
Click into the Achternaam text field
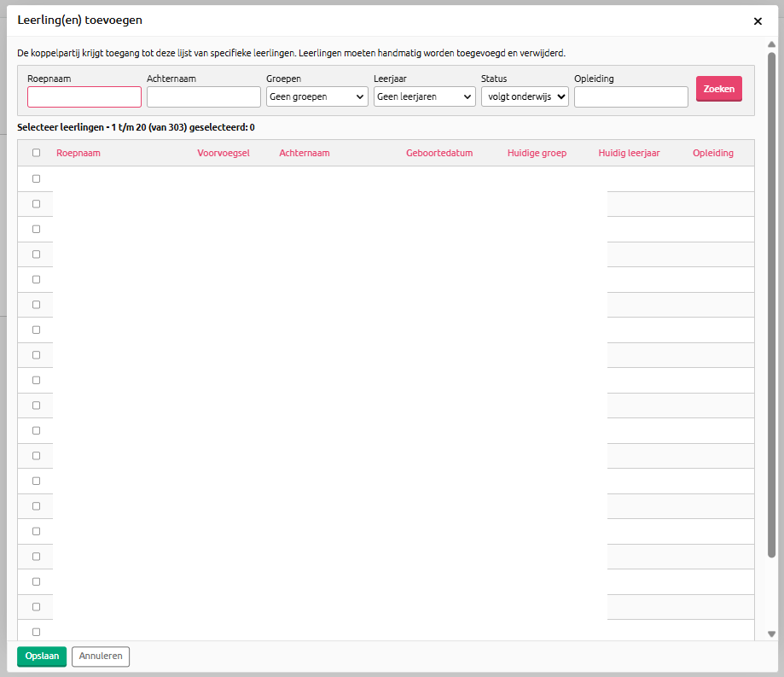tap(204, 97)
